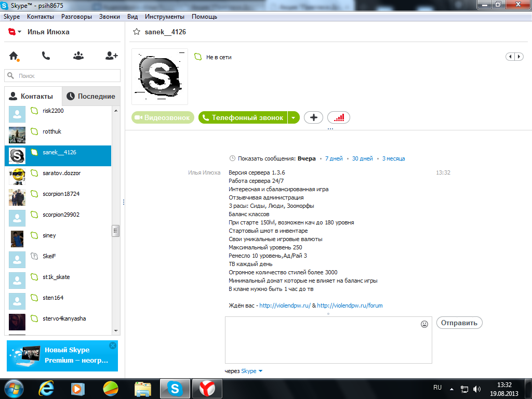Open the Skype home icon

[14, 56]
